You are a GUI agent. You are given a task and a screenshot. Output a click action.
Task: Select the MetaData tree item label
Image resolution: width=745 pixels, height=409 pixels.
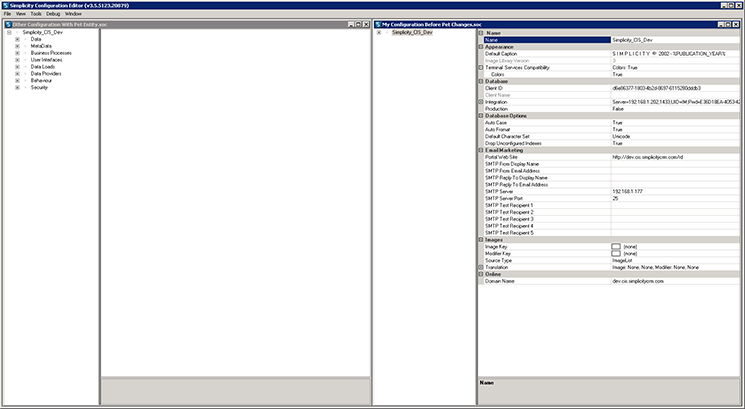(41, 46)
